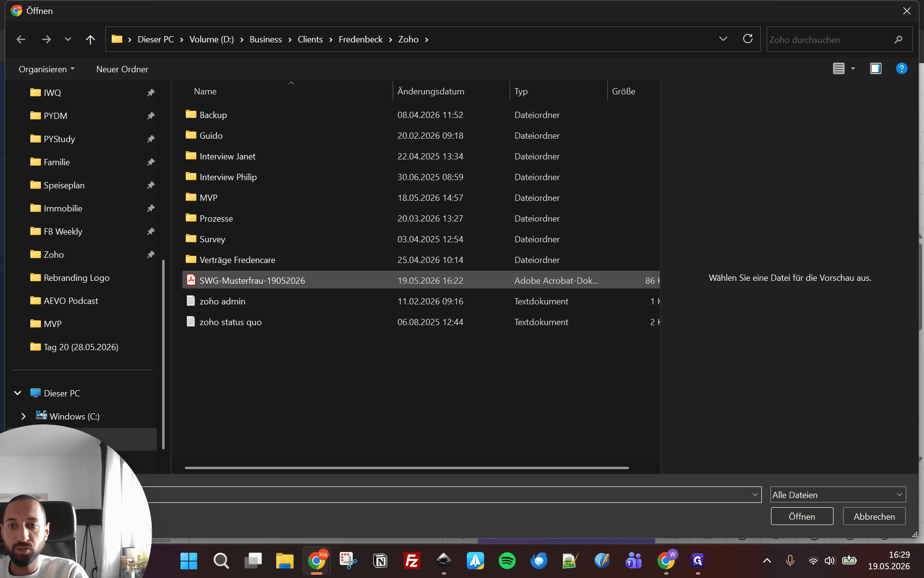Click the sidebar vertical scrollbar
Image resolution: width=924 pixels, height=578 pixels.
(x=164, y=354)
